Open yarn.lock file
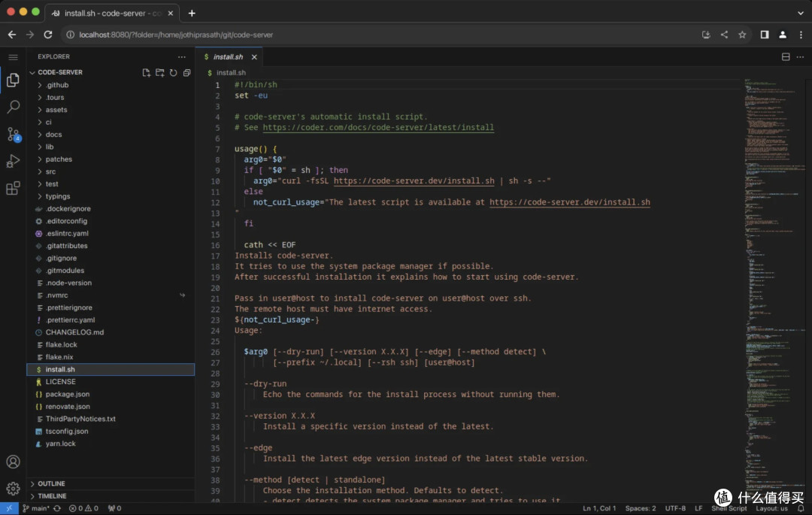This screenshot has height=515, width=812. (x=111, y=444)
